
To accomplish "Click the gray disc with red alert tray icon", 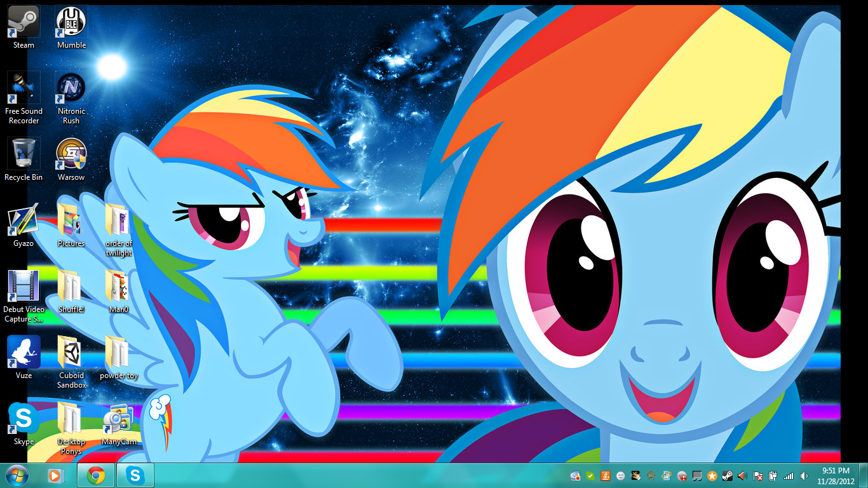I will click(x=682, y=476).
